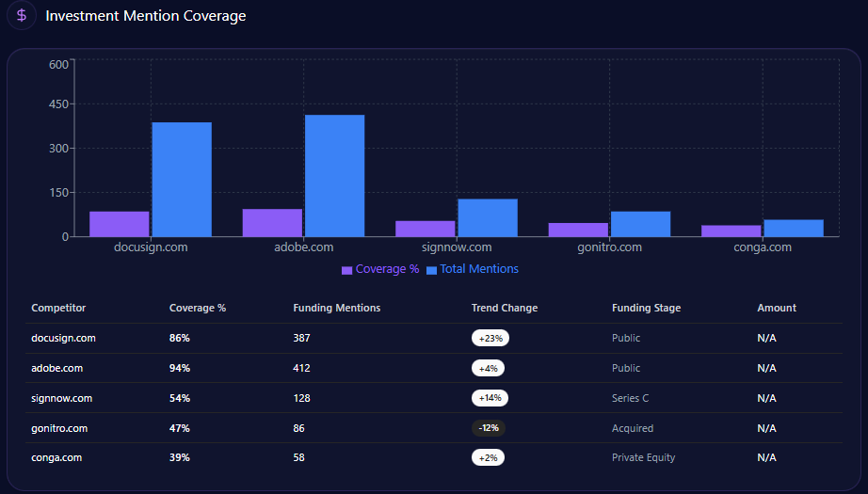This screenshot has width=868, height=494.
Task: Select signnow.com in the competitor table
Action: coord(61,398)
